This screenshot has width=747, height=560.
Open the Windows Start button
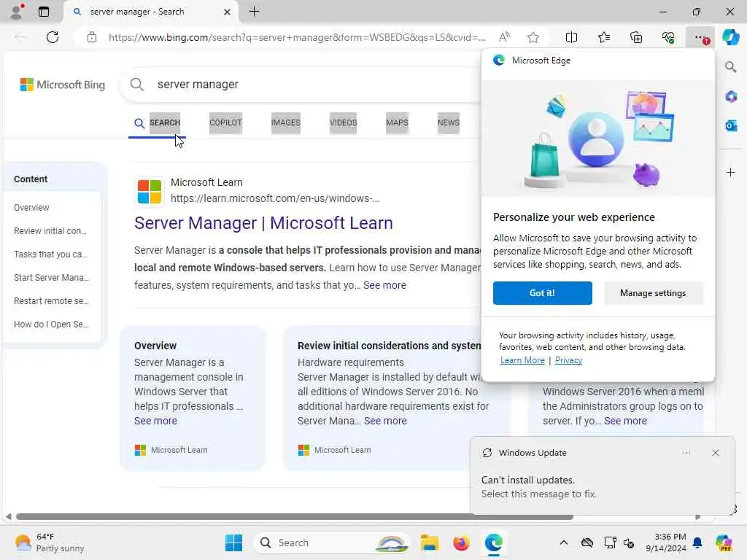(233, 542)
